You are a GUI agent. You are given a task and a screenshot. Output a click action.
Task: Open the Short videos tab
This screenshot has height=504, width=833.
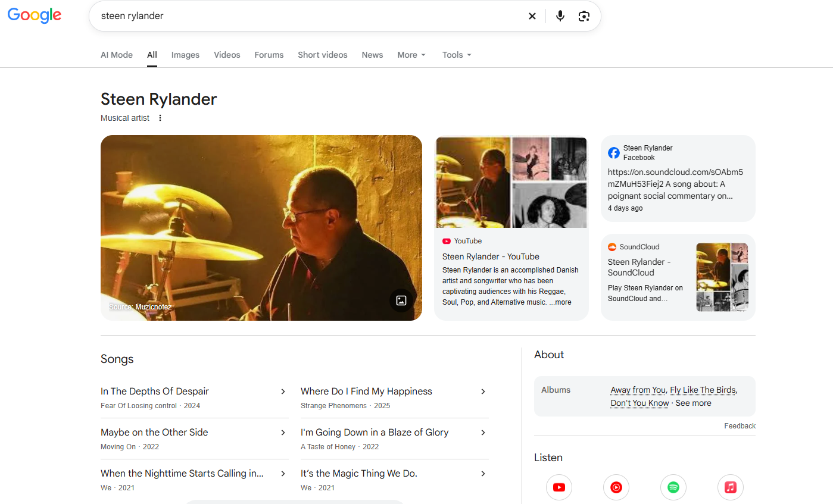point(323,55)
